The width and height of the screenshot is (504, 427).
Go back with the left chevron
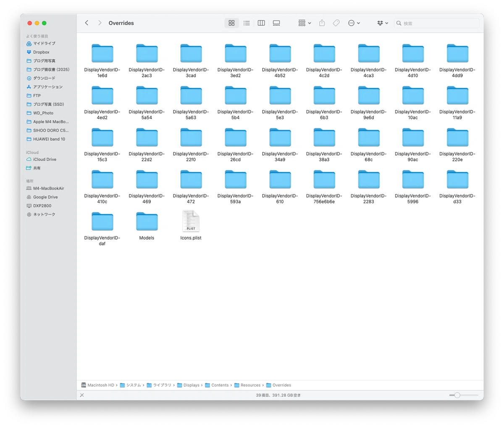pos(87,23)
